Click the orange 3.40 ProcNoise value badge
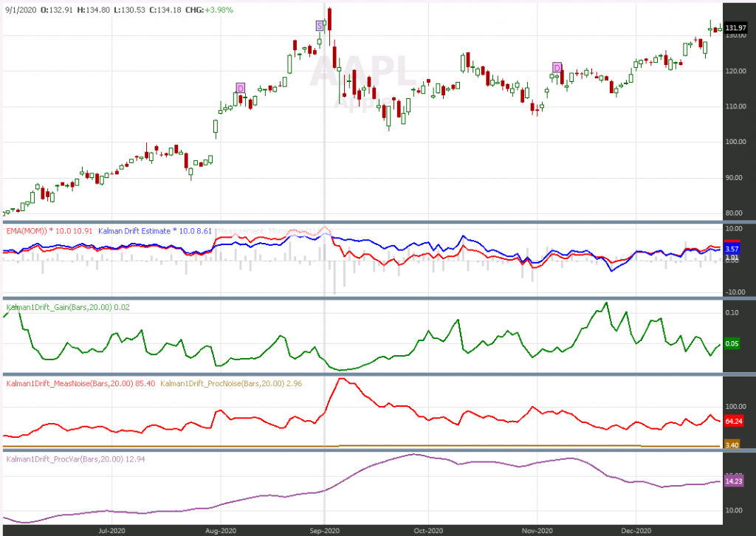Viewport: 756px width, 536px height. [732, 445]
